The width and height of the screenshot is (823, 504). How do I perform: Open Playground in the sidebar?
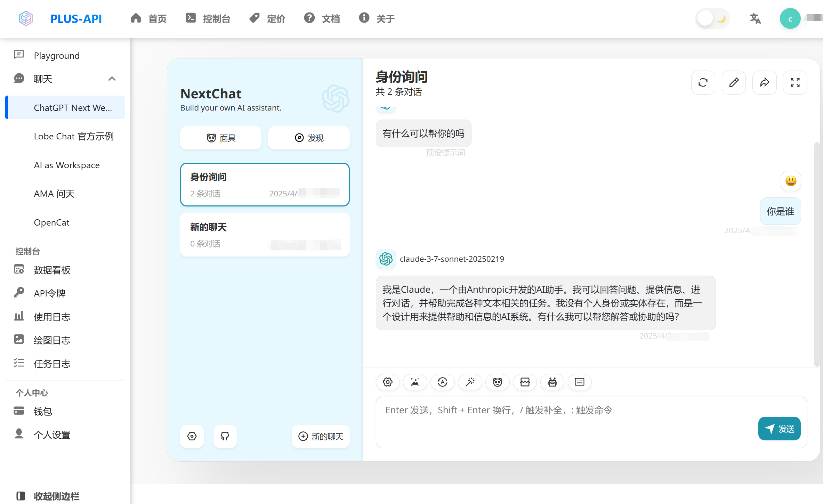(x=65, y=56)
